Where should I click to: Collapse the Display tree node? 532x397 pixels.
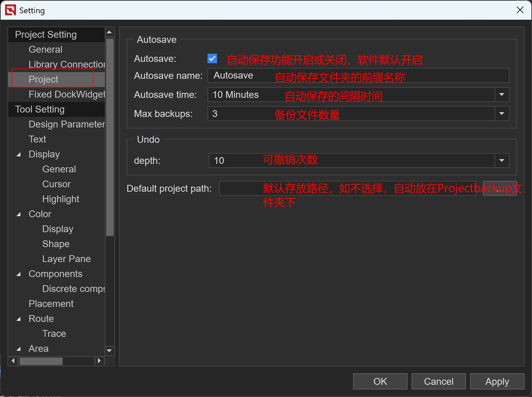pos(19,155)
